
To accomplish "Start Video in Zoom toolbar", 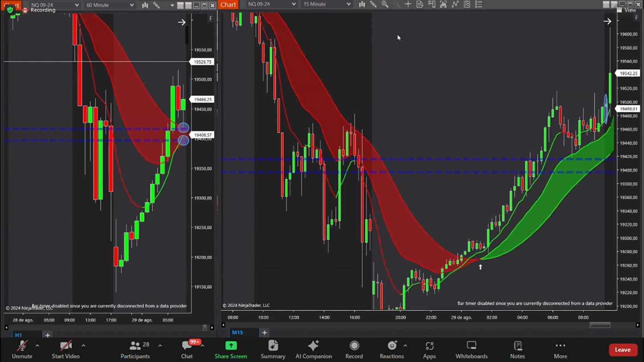I will 66,350.
